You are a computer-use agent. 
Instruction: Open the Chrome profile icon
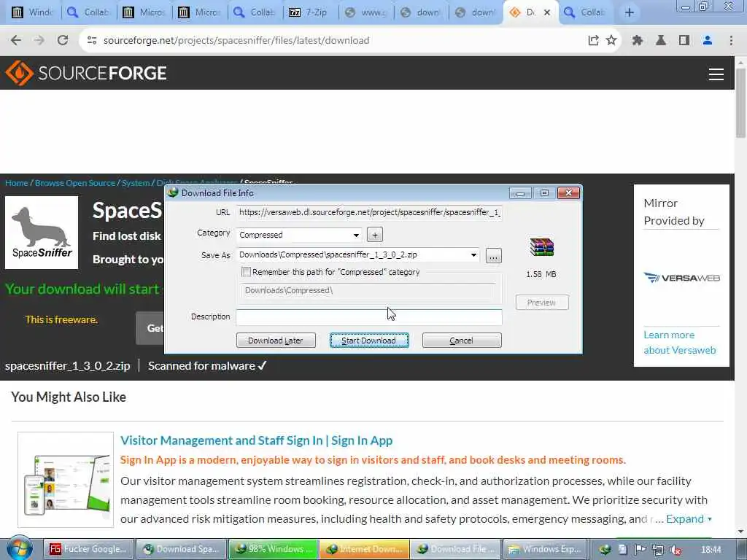(708, 41)
